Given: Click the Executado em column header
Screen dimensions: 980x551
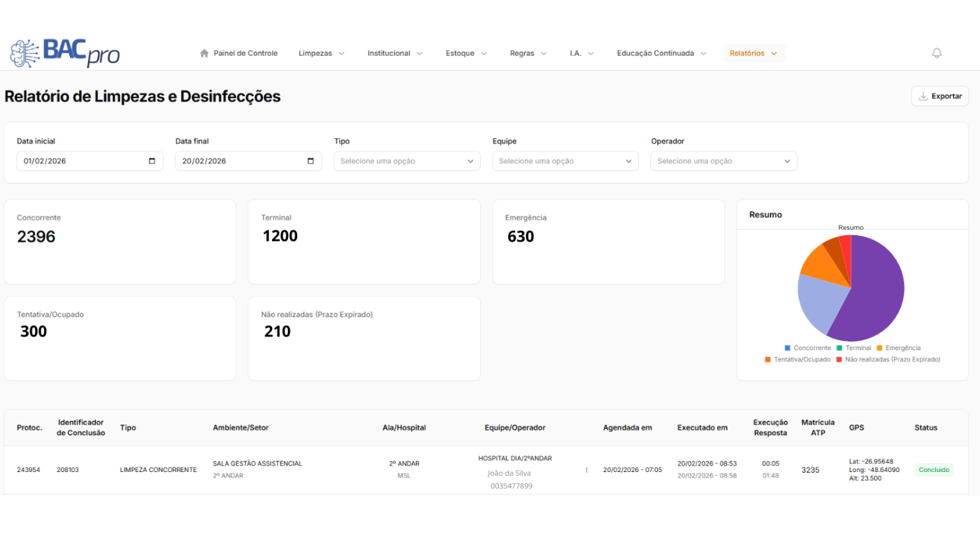Looking at the screenshot, I should [702, 428].
